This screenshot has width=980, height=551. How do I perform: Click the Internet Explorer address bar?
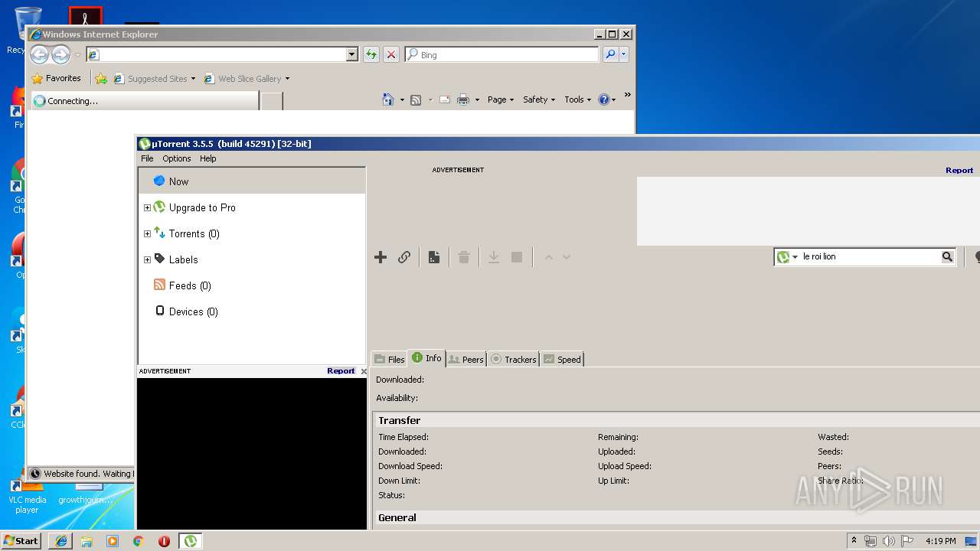tap(216, 54)
